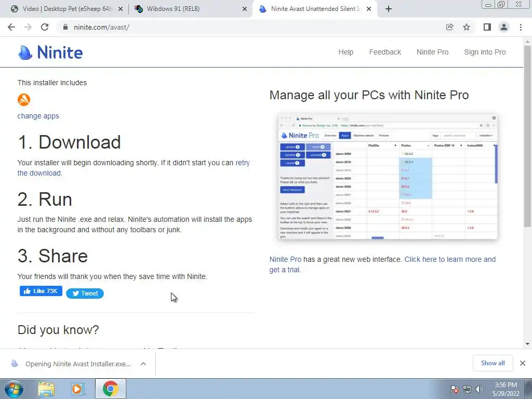Click the browser forward arrow
The width and height of the screenshot is (532, 399).
(28, 27)
